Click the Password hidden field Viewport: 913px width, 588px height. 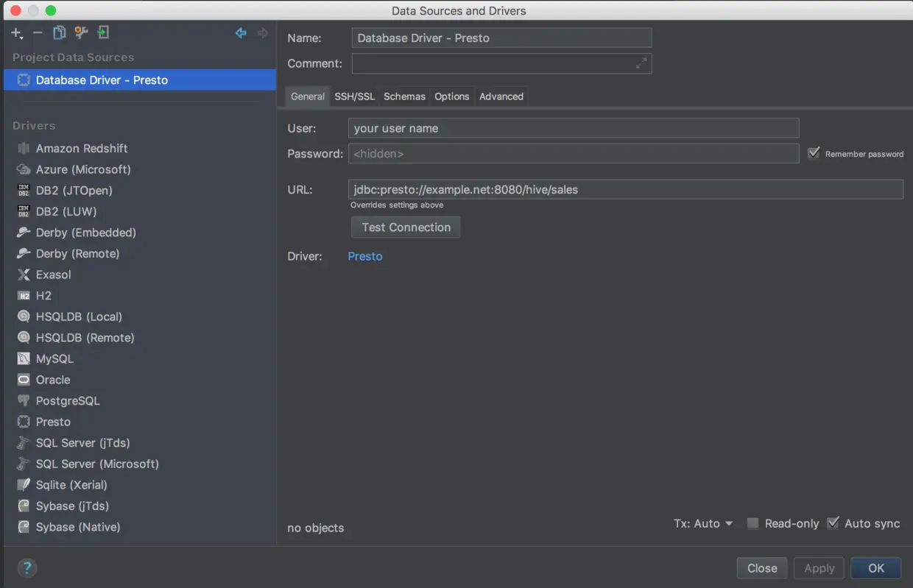[x=574, y=154]
